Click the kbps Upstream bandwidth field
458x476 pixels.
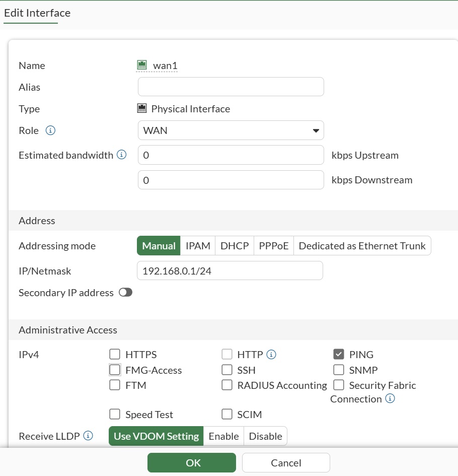click(x=231, y=155)
